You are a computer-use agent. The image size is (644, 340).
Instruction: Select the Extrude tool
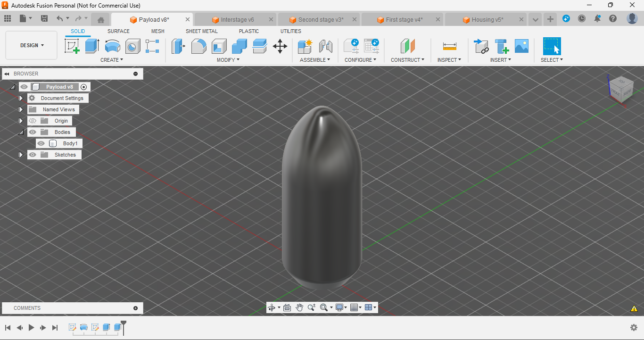(92, 46)
